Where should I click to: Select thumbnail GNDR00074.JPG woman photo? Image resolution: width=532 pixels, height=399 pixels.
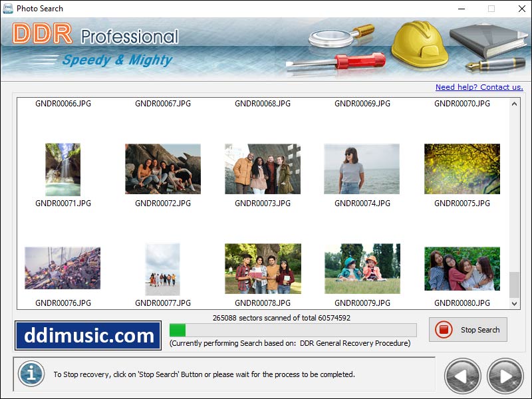(362, 168)
